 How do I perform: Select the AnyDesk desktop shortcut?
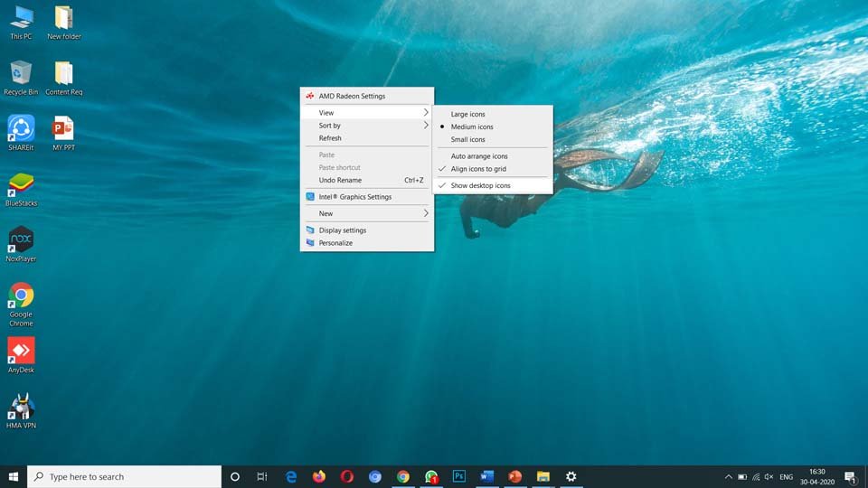pyautogui.click(x=21, y=352)
